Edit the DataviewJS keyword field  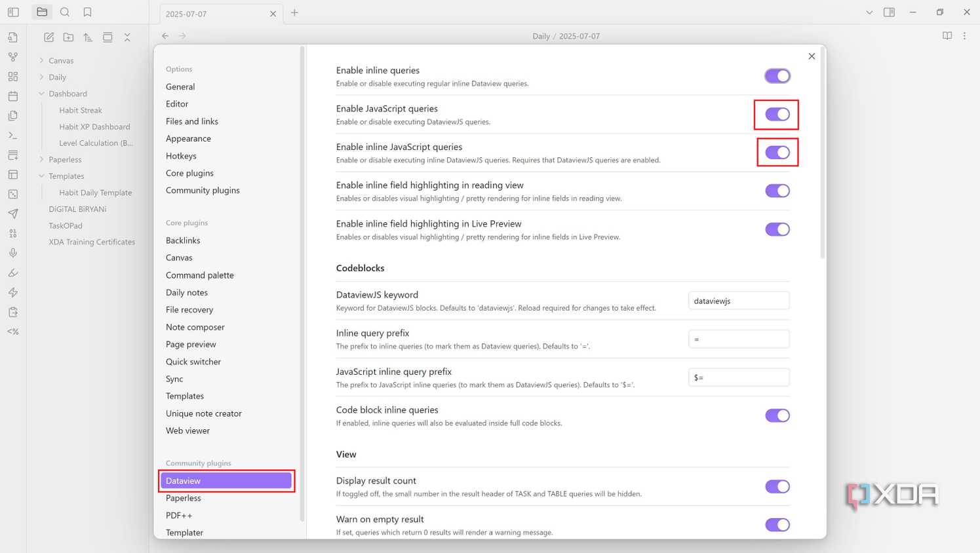click(x=739, y=301)
